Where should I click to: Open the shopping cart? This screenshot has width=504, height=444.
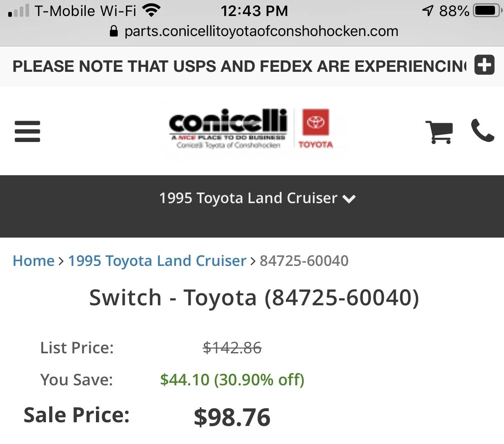(x=439, y=132)
